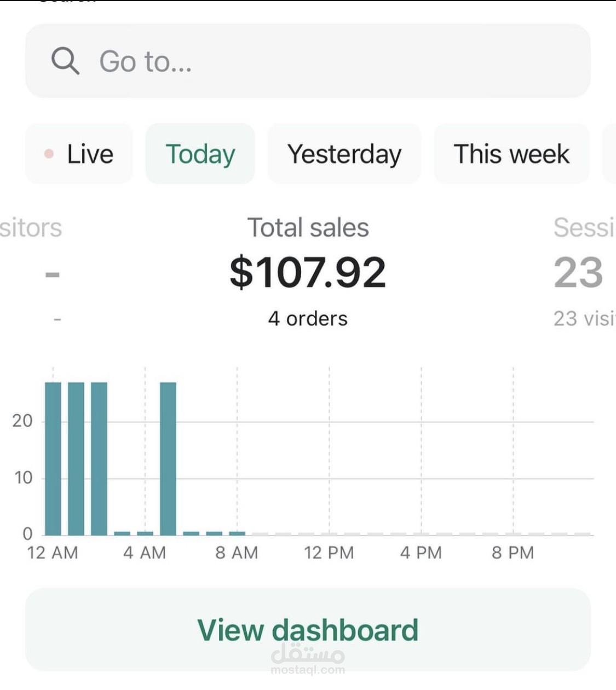This screenshot has width=616, height=690.
Task: Focus the Go to search field
Action: 308,61
